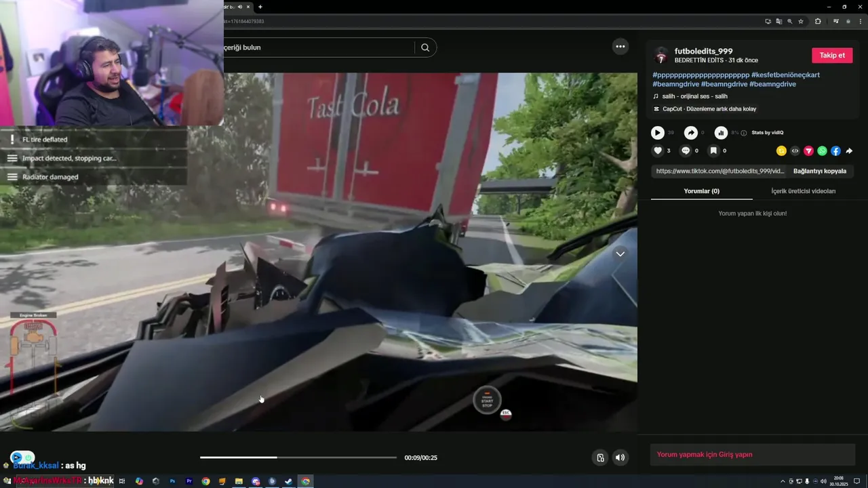Open the Chrome extensions puzzle icon
868x488 pixels.
point(818,21)
